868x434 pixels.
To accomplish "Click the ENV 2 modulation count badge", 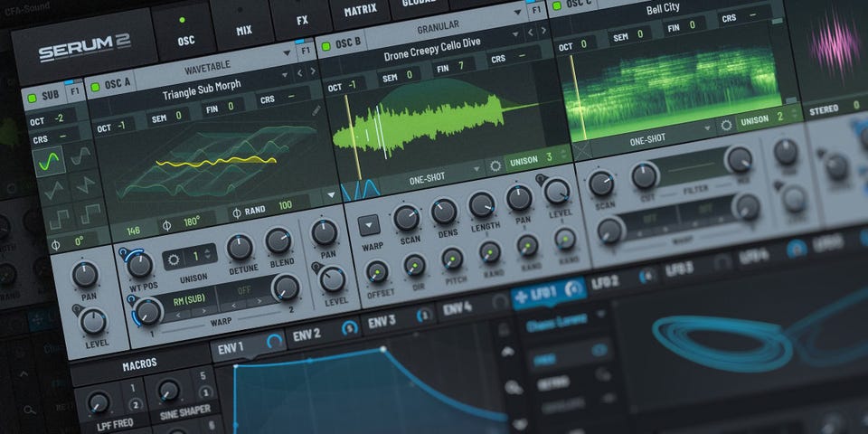I will 350,327.
